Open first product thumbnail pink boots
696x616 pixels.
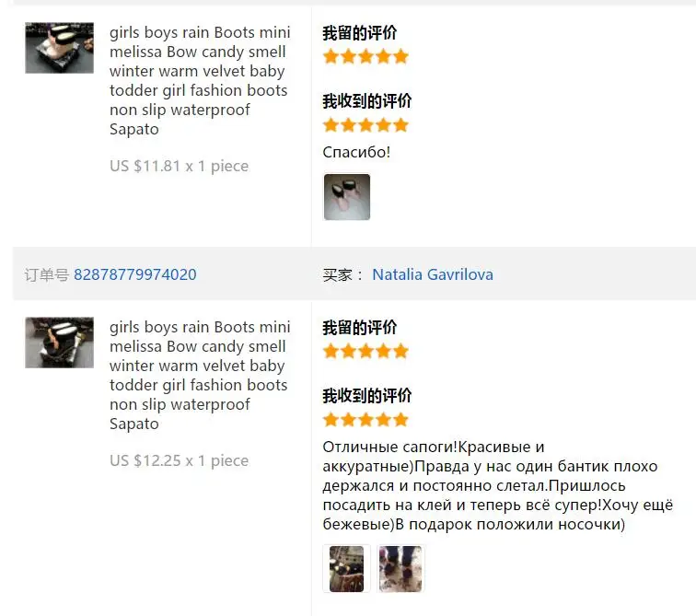tap(60, 48)
